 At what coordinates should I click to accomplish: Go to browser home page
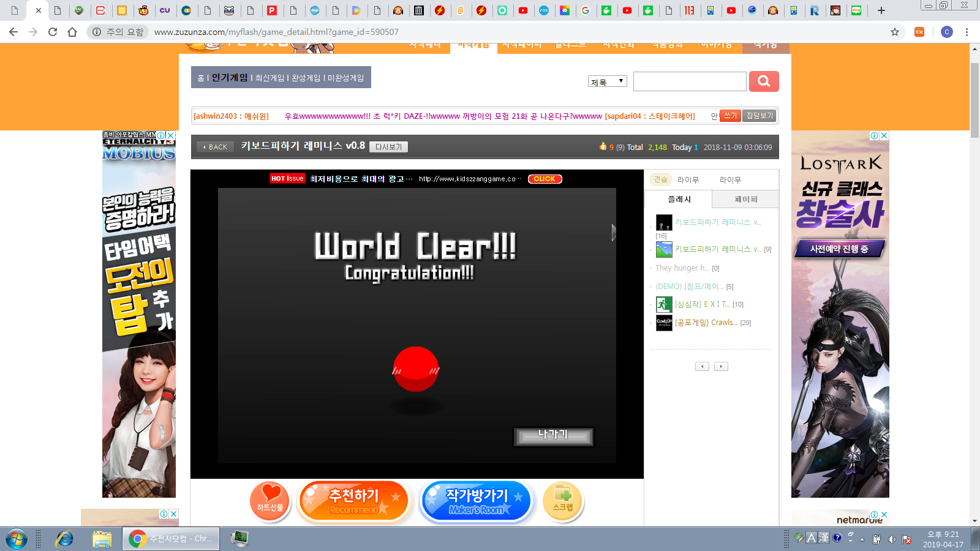click(72, 32)
